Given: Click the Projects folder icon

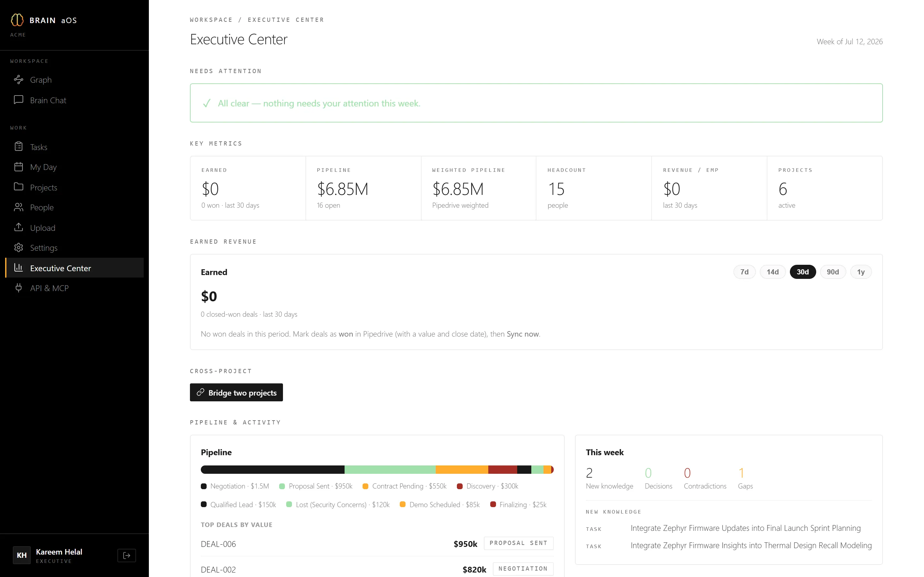Looking at the screenshot, I should (x=18, y=187).
